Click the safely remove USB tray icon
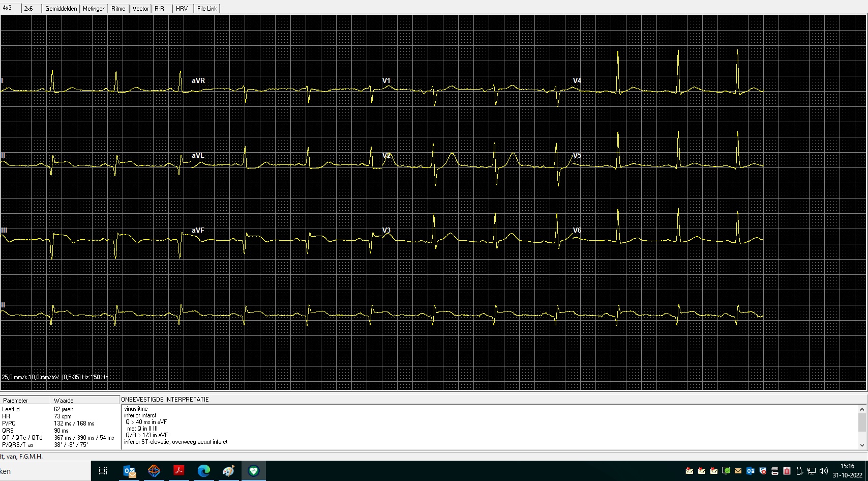868x481 pixels. click(x=799, y=471)
